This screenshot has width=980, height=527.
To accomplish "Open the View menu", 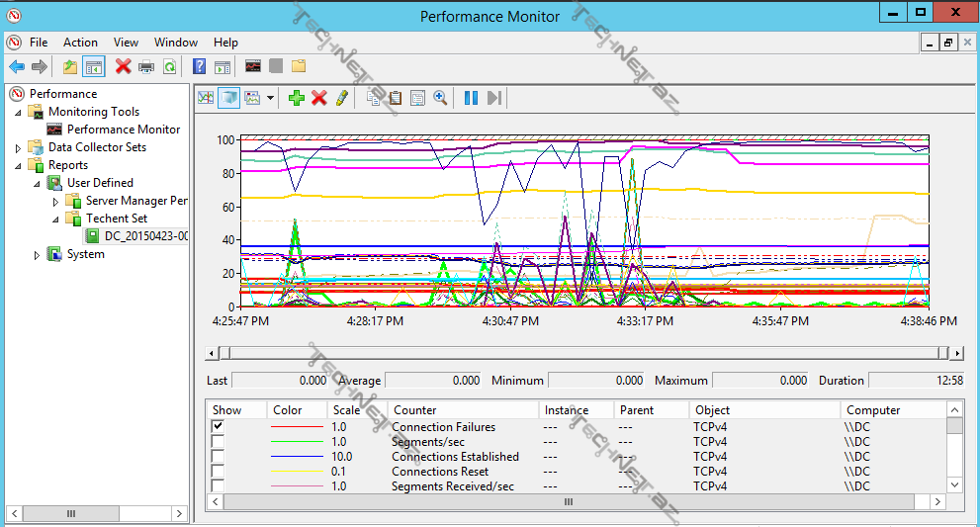I will 126,43.
